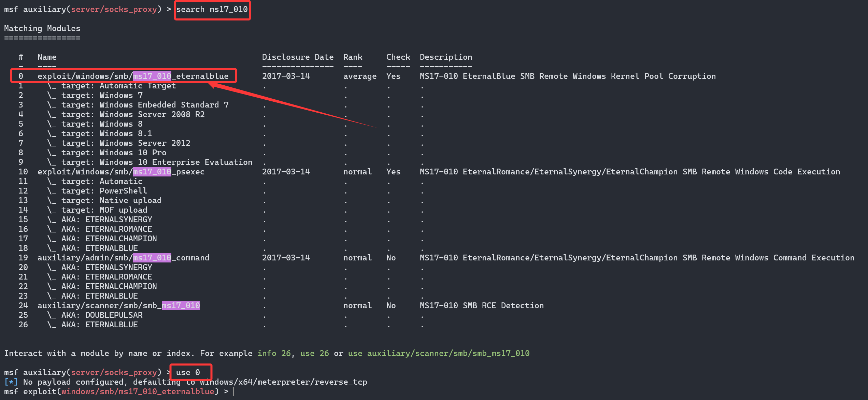This screenshot has height=400, width=868.
Task: Click 'AKA: DOUBLEPULSAR' entry
Action: pyautogui.click(x=102, y=315)
